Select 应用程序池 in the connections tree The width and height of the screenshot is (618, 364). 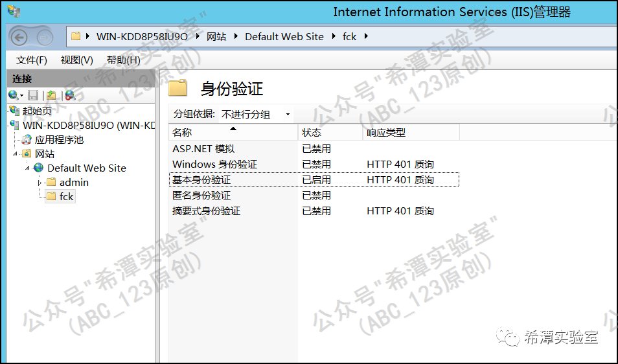tap(59, 140)
